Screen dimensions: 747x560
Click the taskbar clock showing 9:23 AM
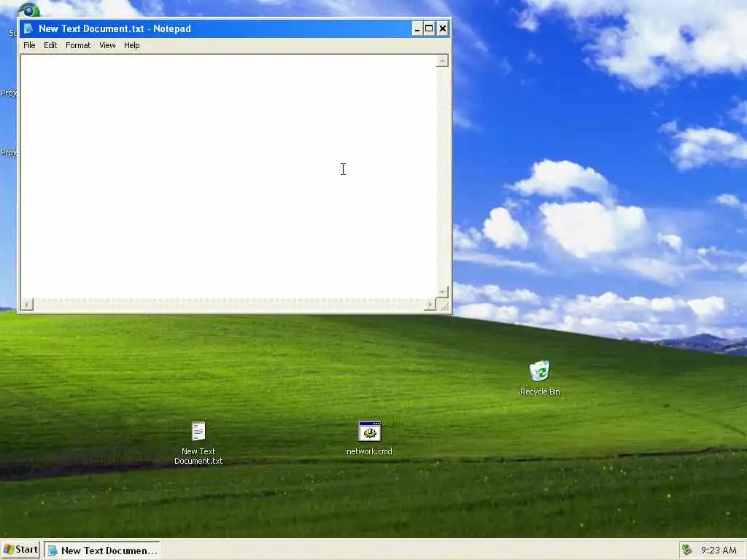pyautogui.click(x=719, y=551)
